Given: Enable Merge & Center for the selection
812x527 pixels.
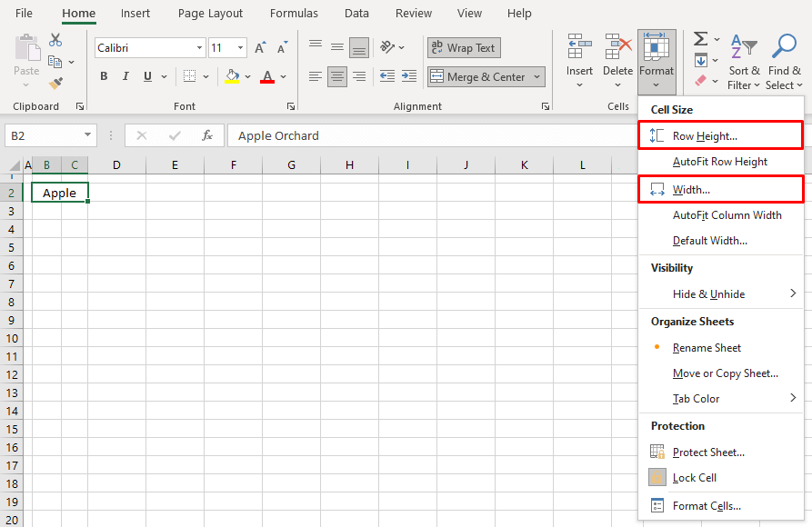Looking at the screenshot, I should (x=478, y=76).
